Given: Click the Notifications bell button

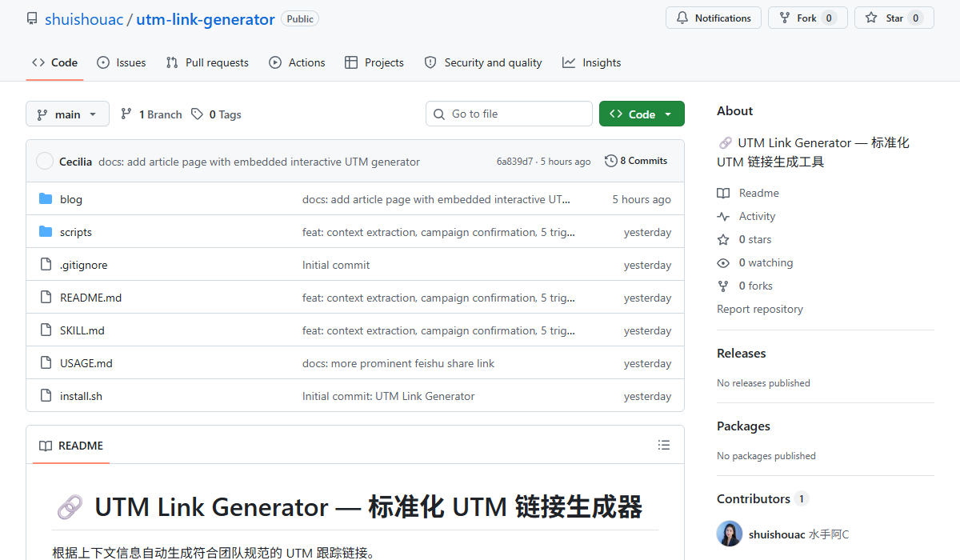Looking at the screenshot, I should pyautogui.click(x=714, y=18).
